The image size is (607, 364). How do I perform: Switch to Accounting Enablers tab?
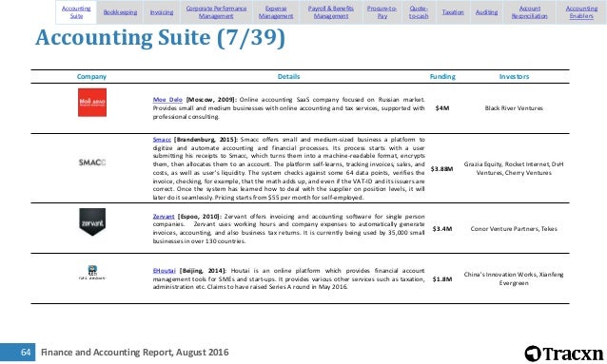tap(581, 12)
